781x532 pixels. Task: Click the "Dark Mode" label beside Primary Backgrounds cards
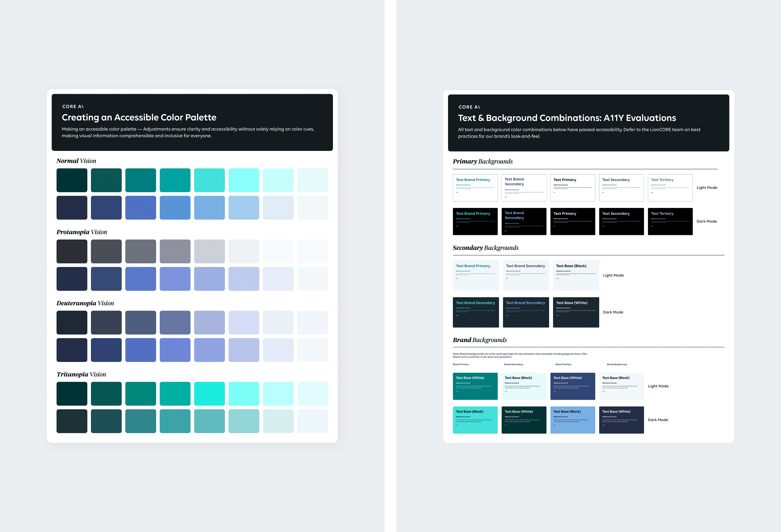click(706, 222)
